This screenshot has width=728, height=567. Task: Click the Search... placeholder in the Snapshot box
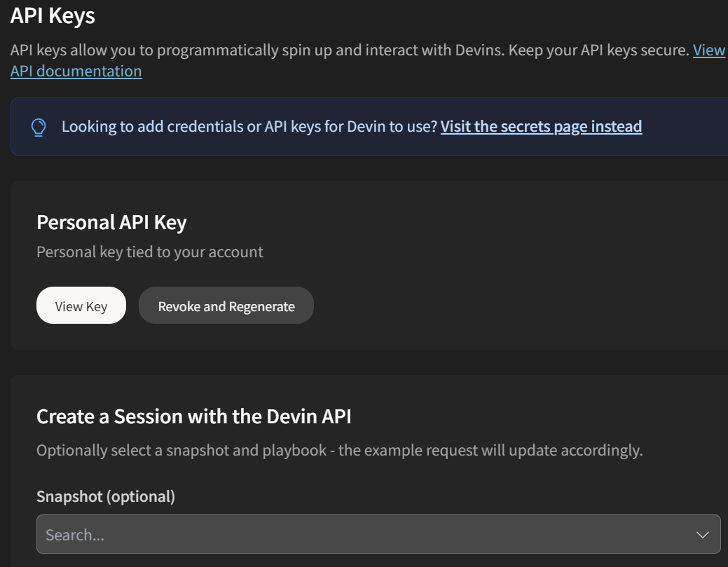tap(75, 535)
